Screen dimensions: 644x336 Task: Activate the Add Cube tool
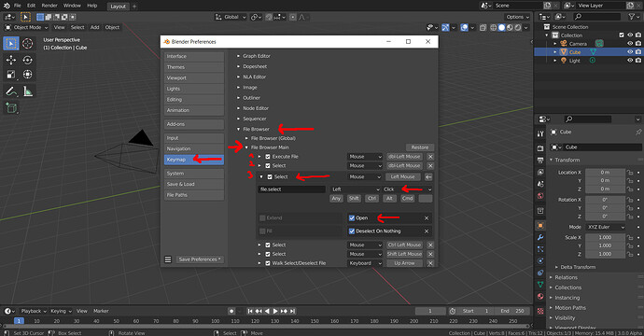pyautogui.click(x=11, y=108)
